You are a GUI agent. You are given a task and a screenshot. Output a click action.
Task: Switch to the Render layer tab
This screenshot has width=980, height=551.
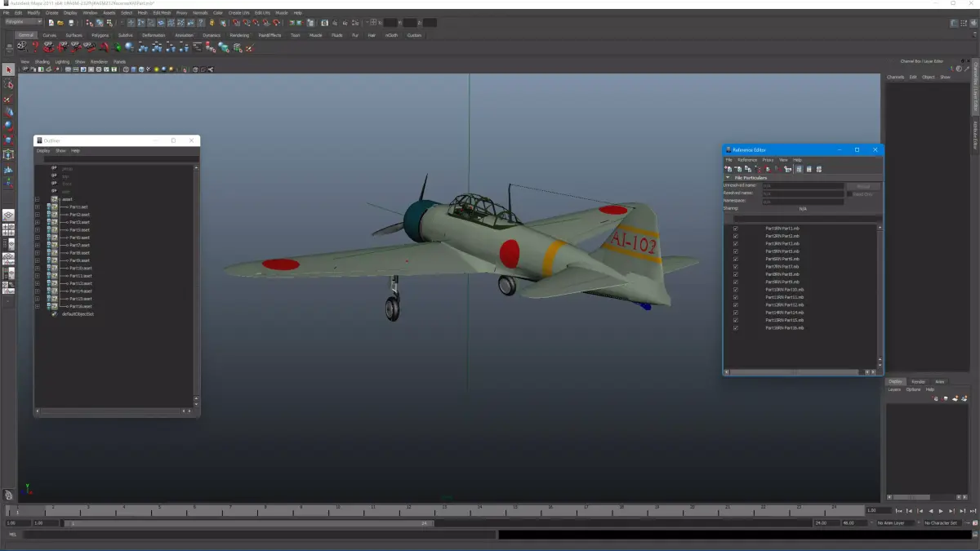[x=918, y=381]
